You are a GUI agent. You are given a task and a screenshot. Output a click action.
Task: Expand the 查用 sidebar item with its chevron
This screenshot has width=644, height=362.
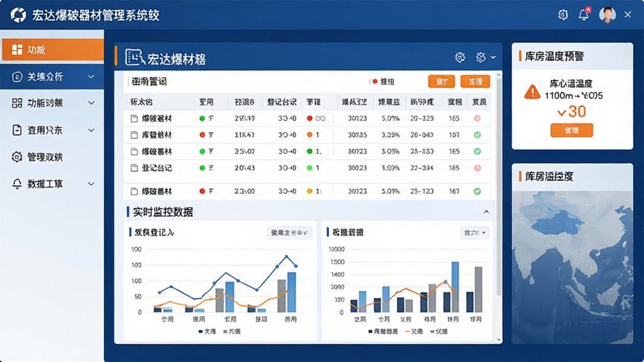91,130
